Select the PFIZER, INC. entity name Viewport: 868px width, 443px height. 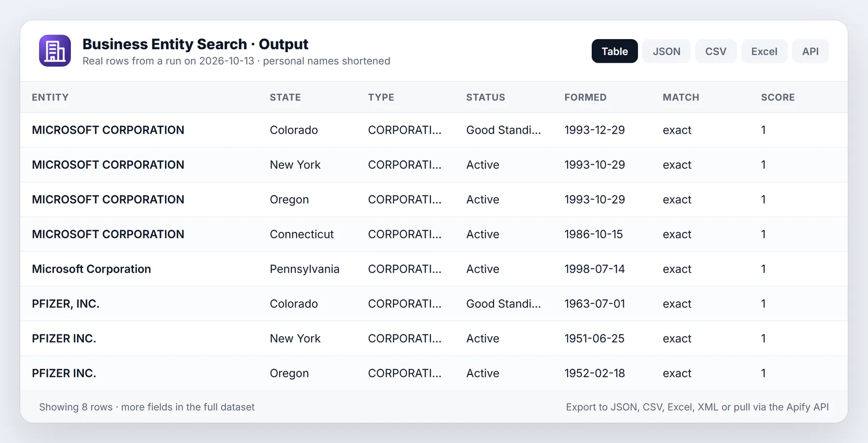(66, 304)
